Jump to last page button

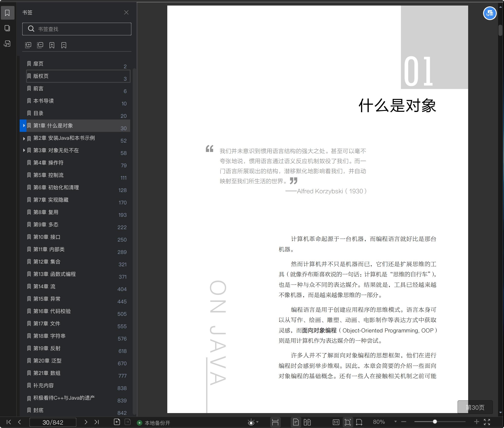click(97, 422)
